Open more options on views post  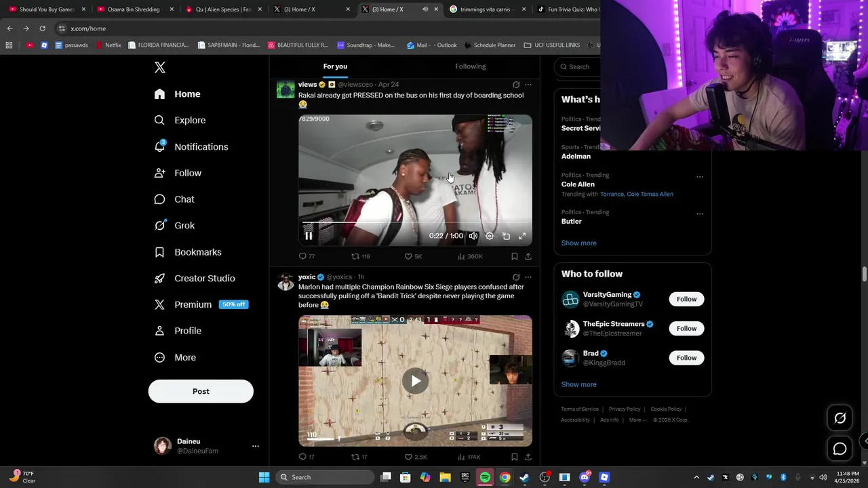pyautogui.click(x=528, y=85)
